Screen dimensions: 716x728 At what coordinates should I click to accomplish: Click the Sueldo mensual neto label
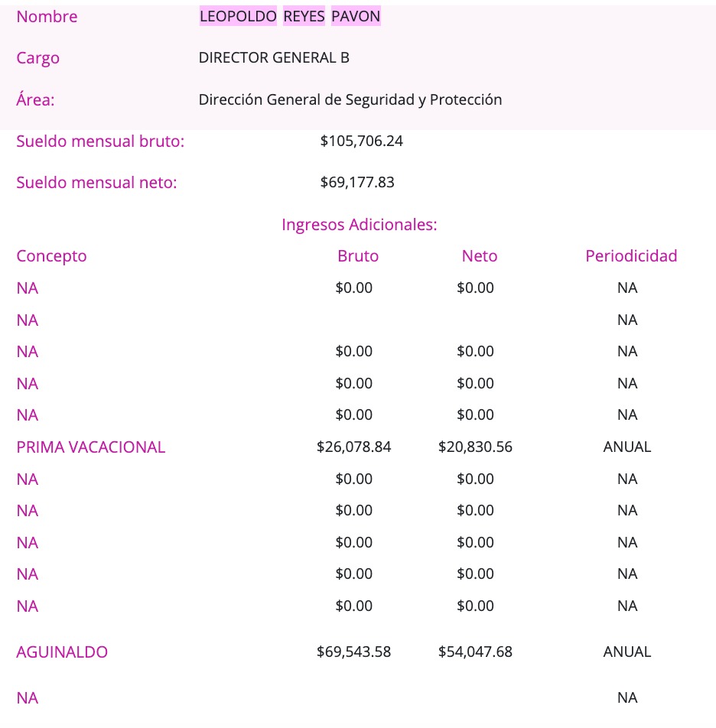click(x=96, y=183)
